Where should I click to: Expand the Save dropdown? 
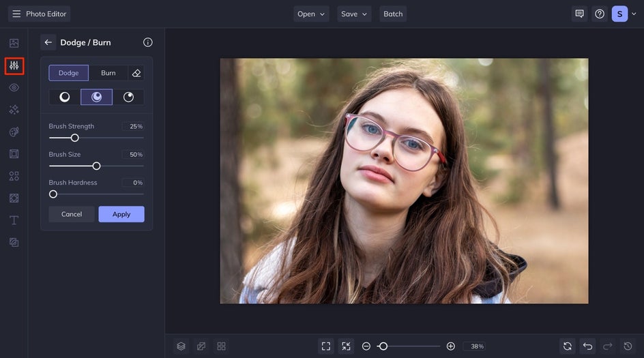tap(354, 14)
